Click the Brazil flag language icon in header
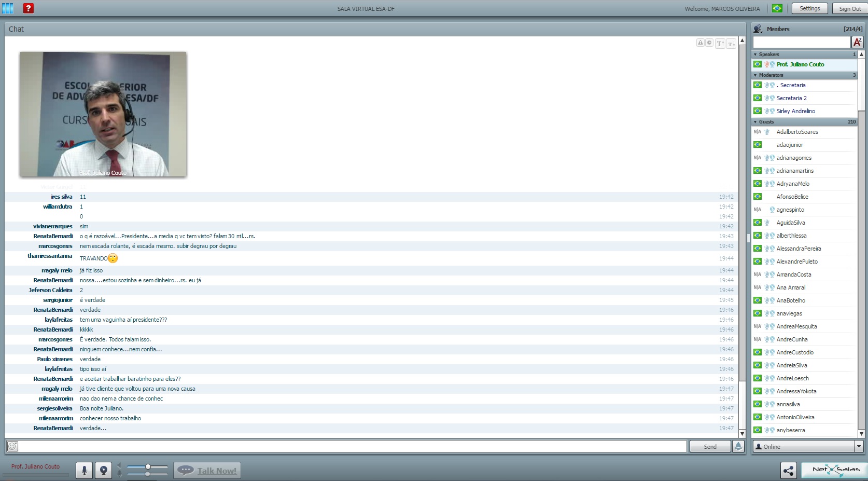Screen dimensions: 868x481 click(x=777, y=8)
